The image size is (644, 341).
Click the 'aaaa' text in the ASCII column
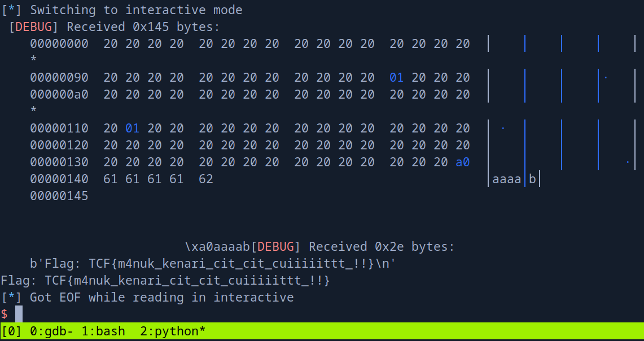point(506,180)
